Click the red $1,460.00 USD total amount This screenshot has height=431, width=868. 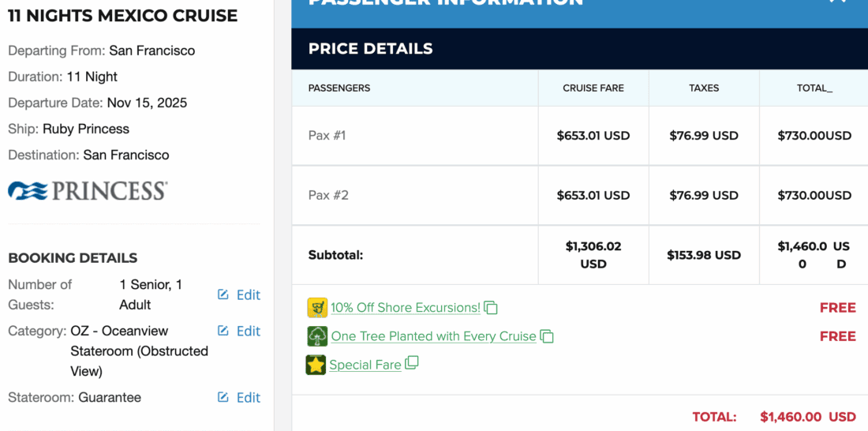point(807,417)
